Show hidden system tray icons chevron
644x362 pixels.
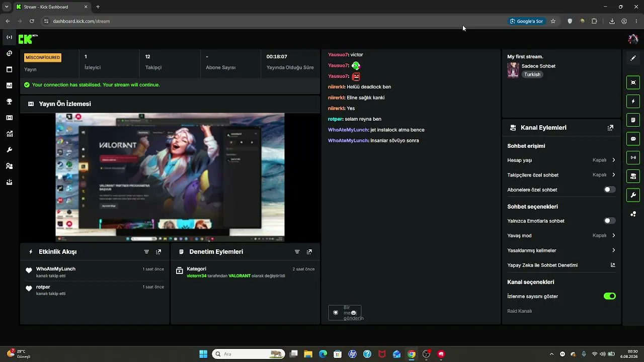click(x=551, y=354)
